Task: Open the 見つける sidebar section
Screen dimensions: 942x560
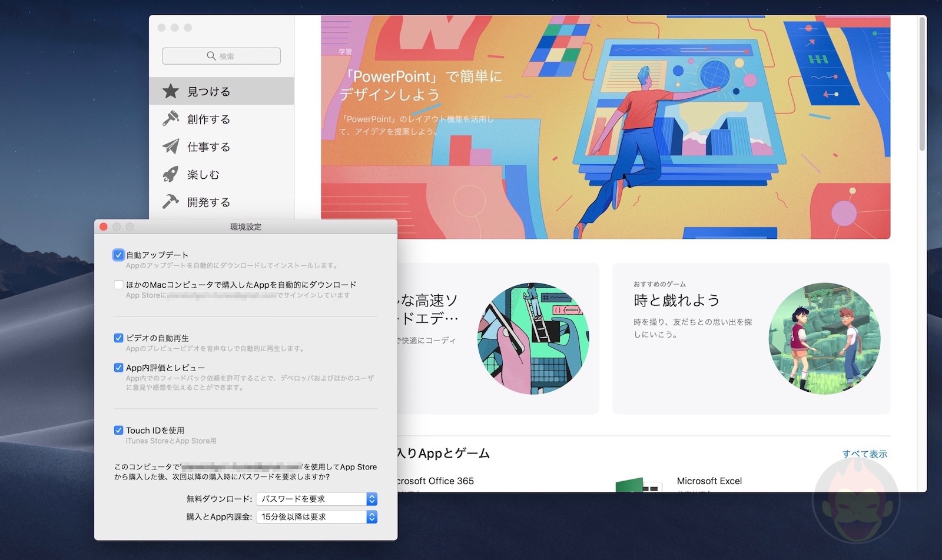Action: tap(221, 91)
